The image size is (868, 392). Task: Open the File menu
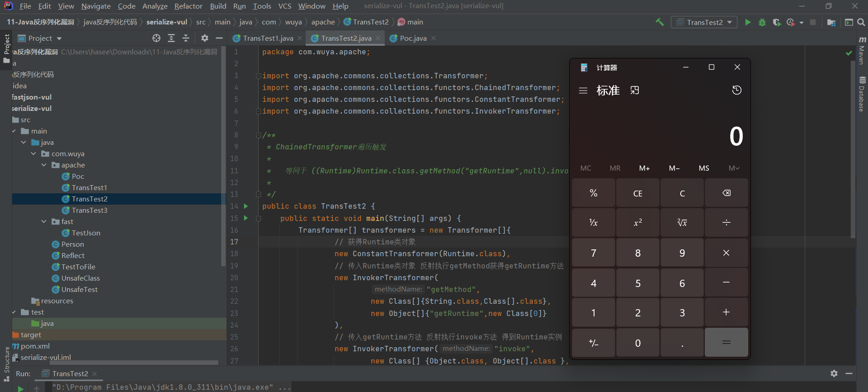[25, 6]
